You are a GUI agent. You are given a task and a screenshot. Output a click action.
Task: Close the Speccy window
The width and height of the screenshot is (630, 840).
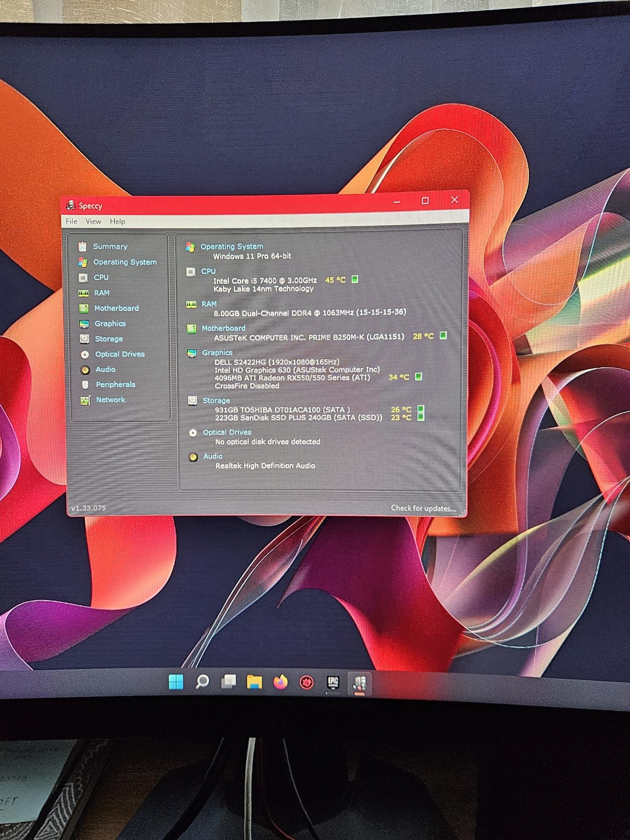tap(454, 200)
